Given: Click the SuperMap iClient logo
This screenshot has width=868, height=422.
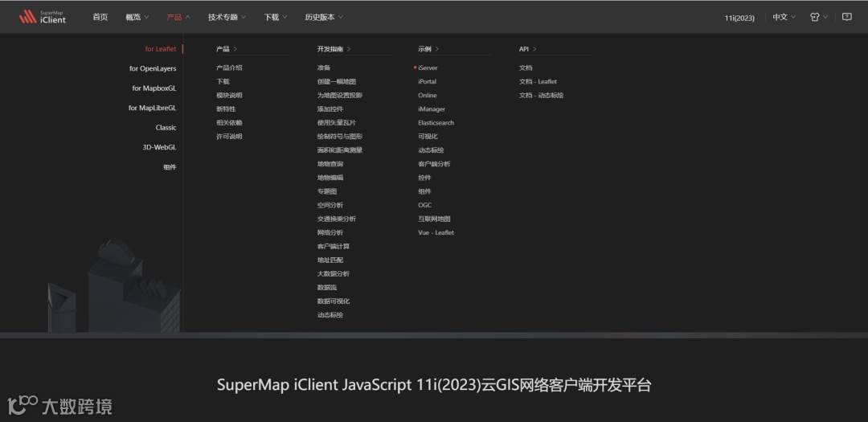Looking at the screenshot, I should pyautogui.click(x=43, y=17).
